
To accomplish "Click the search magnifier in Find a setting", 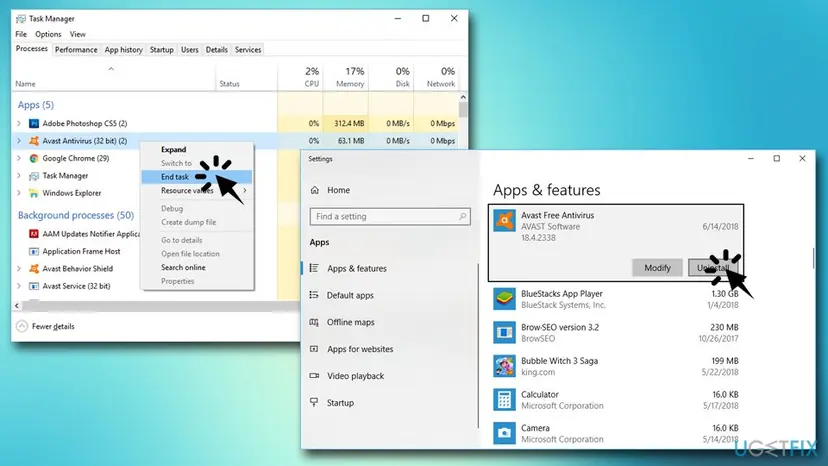I will pos(463,216).
